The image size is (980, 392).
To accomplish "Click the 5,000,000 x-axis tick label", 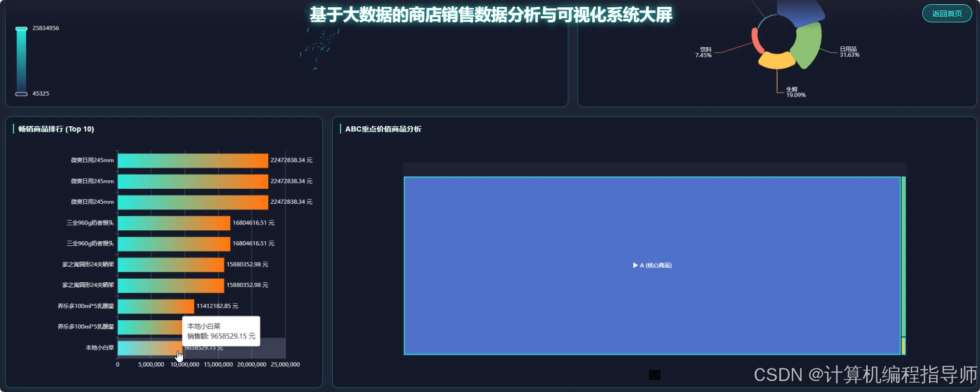I will pyautogui.click(x=151, y=364).
